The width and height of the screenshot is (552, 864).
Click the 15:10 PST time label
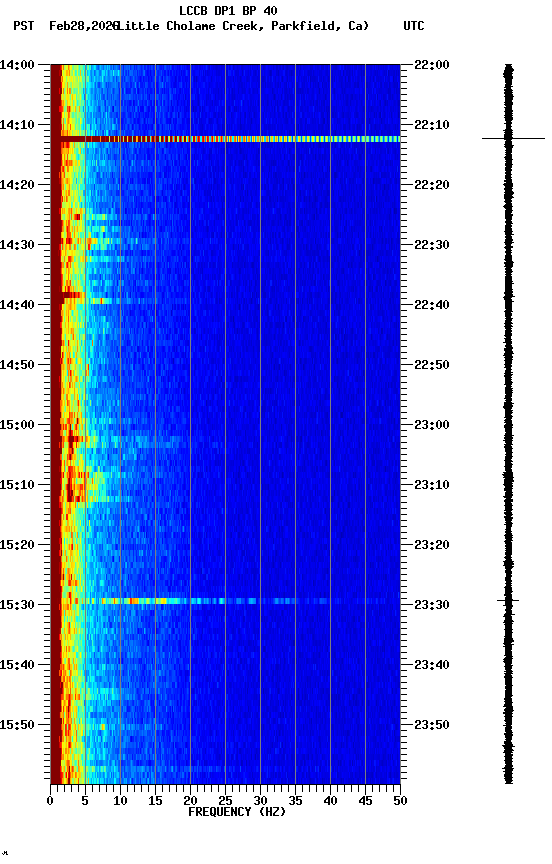coord(17,485)
